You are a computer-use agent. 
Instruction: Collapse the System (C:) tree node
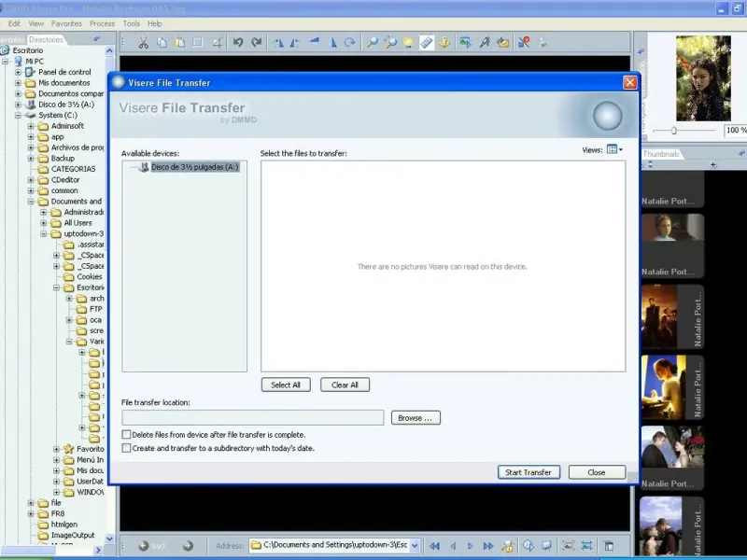coord(18,115)
